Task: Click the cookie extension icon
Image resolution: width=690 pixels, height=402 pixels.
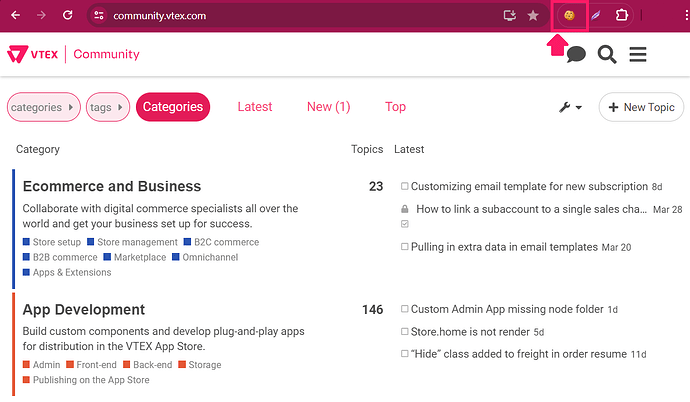Action: click(x=568, y=16)
